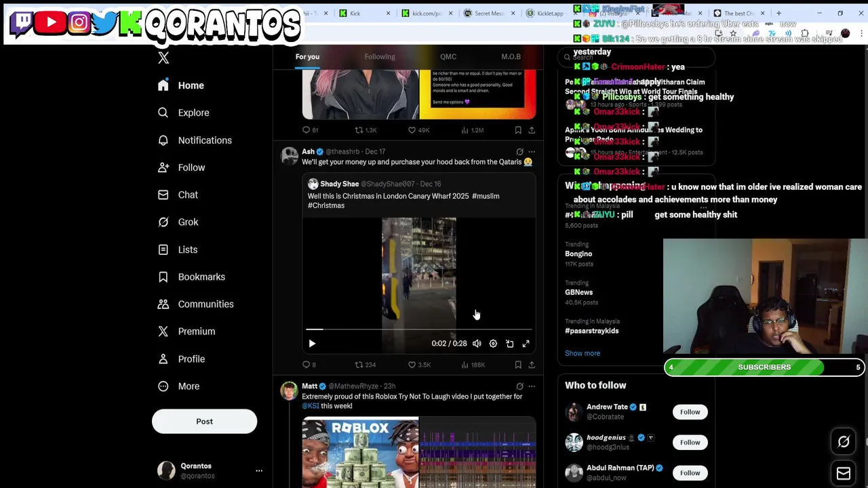This screenshot has width=868, height=488.
Task: Switch to the For you tab
Action: click(x=307, y=57)
